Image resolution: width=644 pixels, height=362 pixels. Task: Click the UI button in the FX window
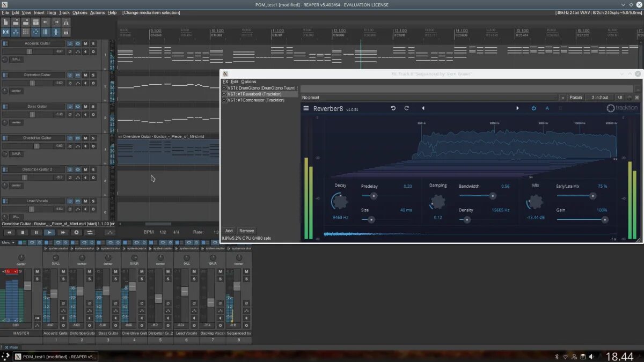tap(620, 98)
